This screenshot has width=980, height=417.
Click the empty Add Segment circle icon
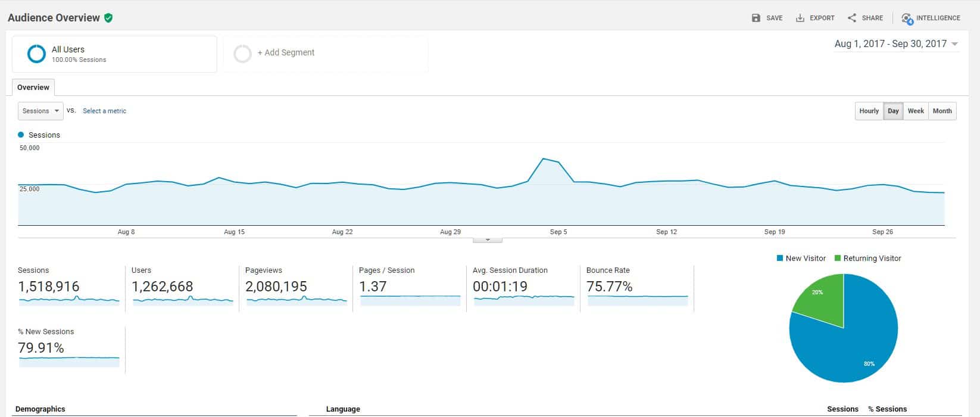(x=242, y=54)
